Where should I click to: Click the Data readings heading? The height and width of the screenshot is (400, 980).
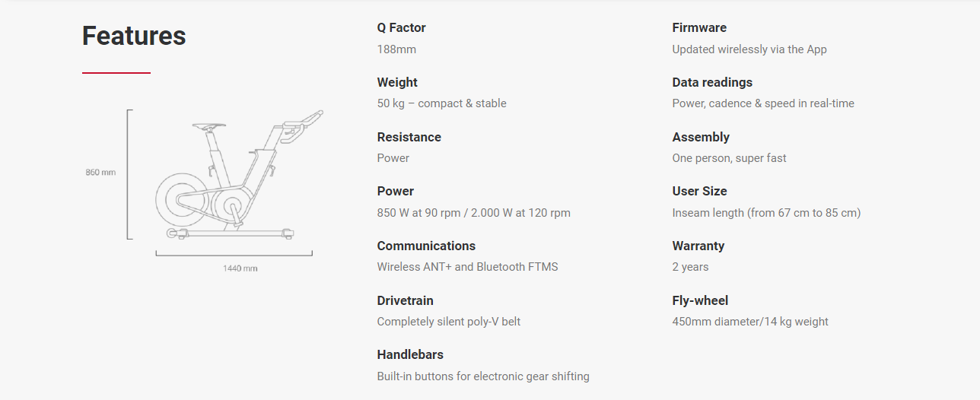coord(712,82)
